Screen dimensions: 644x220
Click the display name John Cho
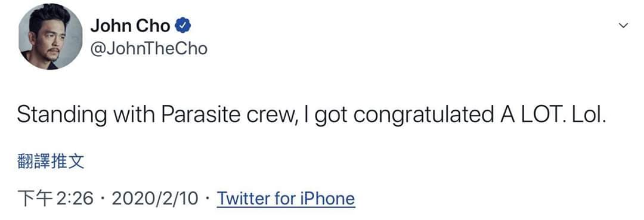coord(130,26)
